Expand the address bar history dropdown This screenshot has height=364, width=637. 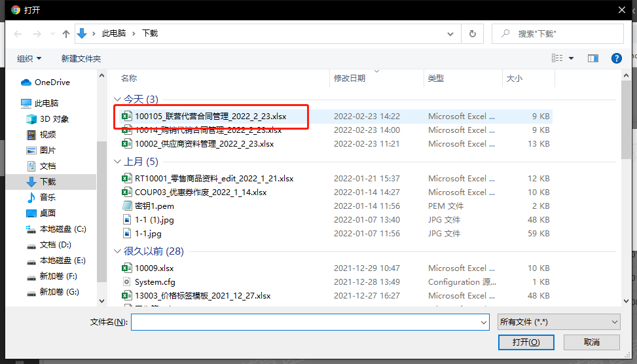[x=450, y=34]
